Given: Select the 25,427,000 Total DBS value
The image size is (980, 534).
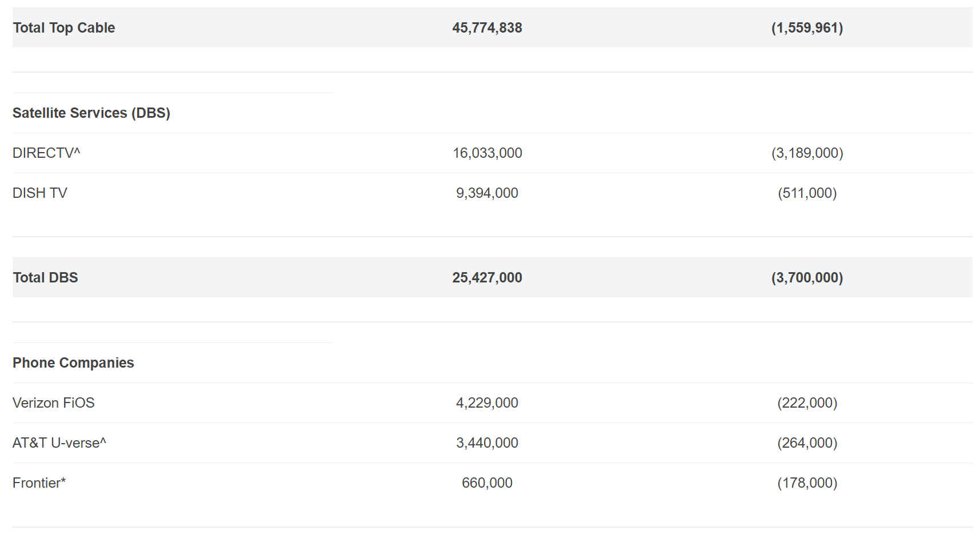Looking at the screenshot, I should [487, 278].
